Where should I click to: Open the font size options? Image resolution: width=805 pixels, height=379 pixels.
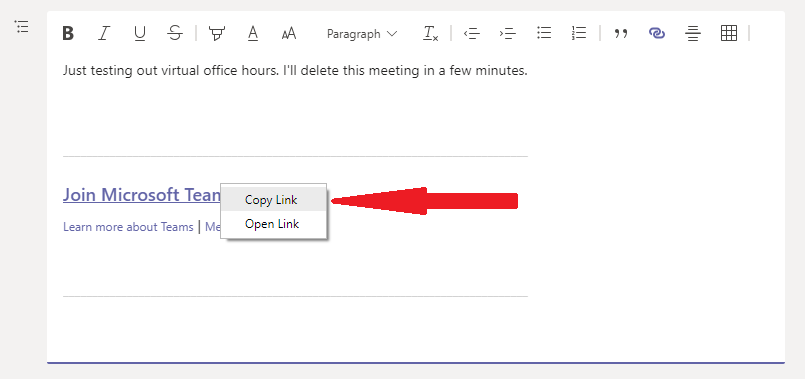289,34
